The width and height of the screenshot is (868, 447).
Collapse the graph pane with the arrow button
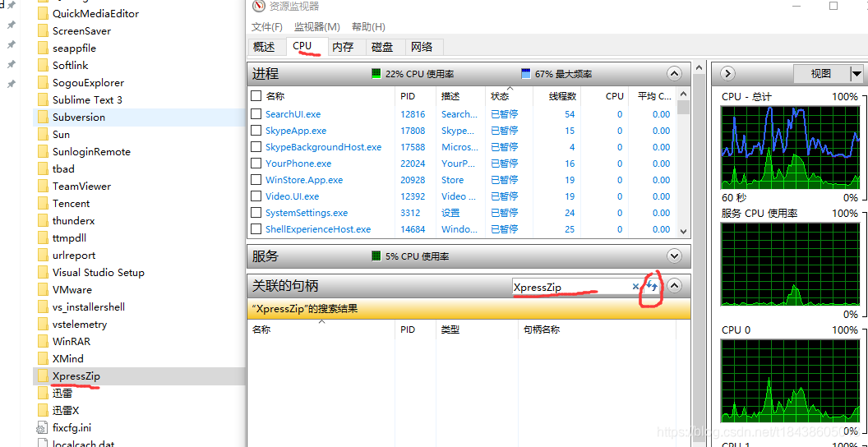[x=727, y=73]
